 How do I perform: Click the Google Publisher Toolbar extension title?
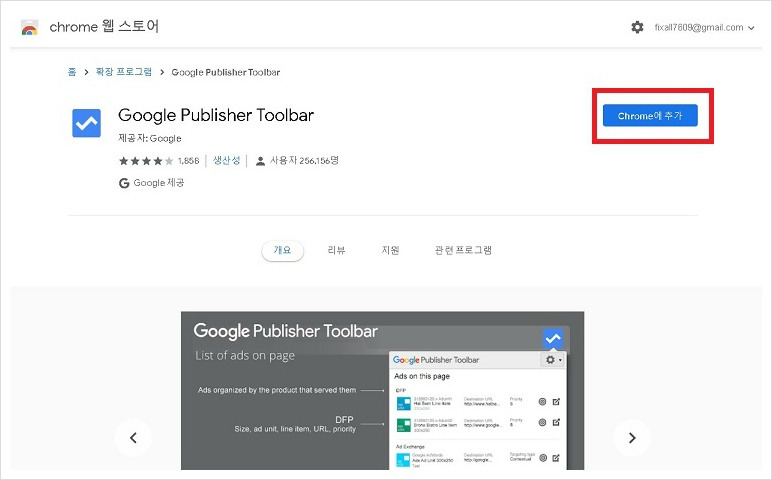tap(216, 115)
